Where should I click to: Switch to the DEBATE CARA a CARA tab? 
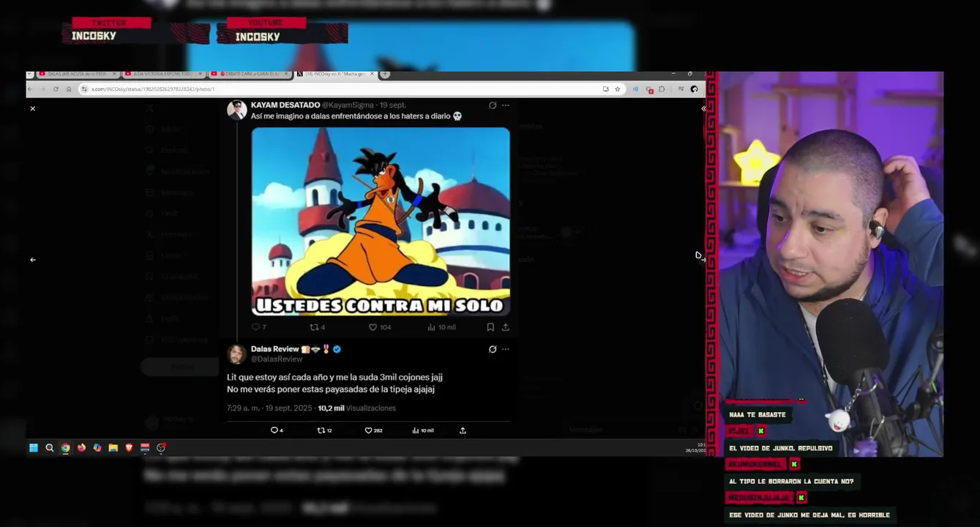pos(249,74)
